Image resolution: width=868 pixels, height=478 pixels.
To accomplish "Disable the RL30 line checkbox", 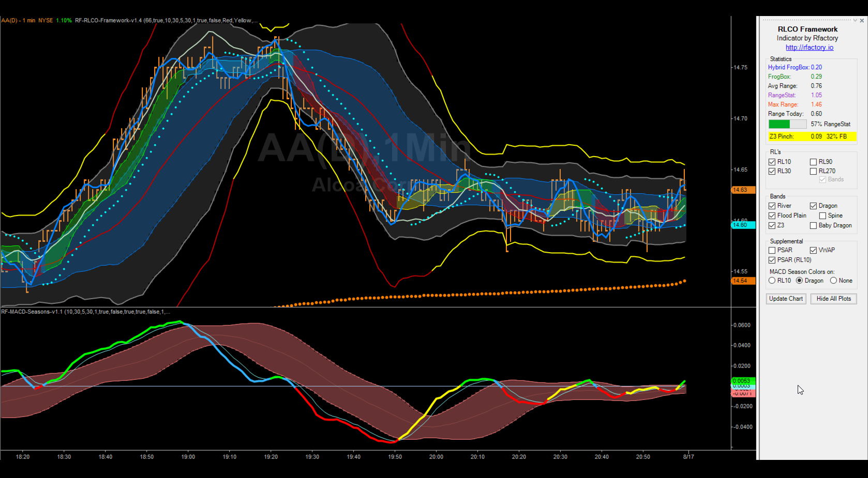I will pos(772,172).
